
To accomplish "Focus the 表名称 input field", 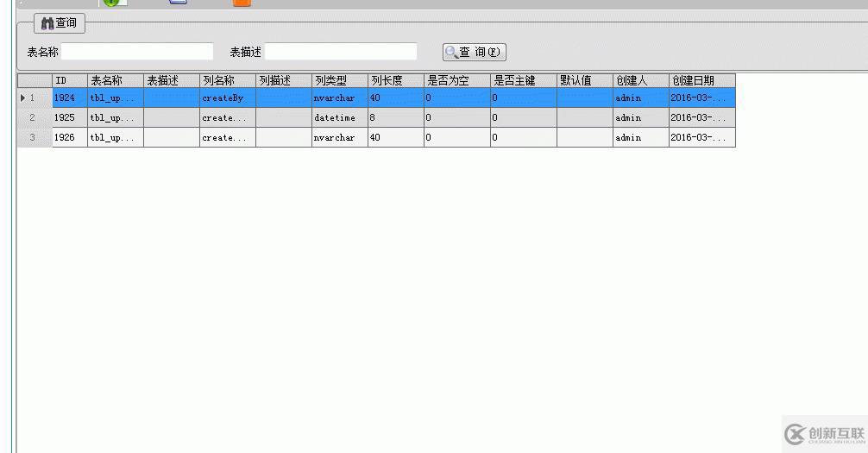I will pyautogui.click(x=137, y=52).
